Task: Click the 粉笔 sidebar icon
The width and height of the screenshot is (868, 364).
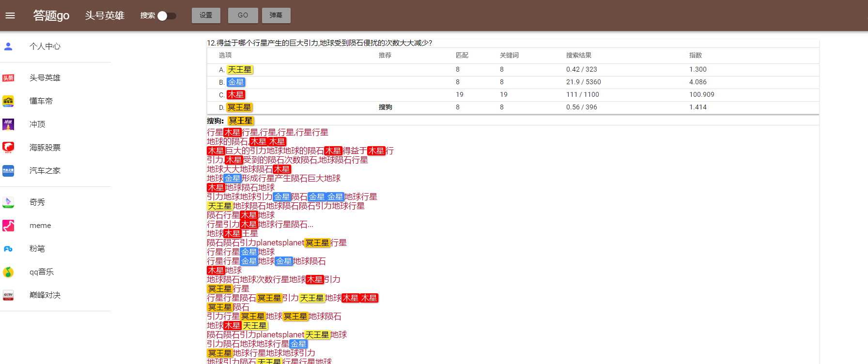Action: pyautogui.click(x=8, y=249)
